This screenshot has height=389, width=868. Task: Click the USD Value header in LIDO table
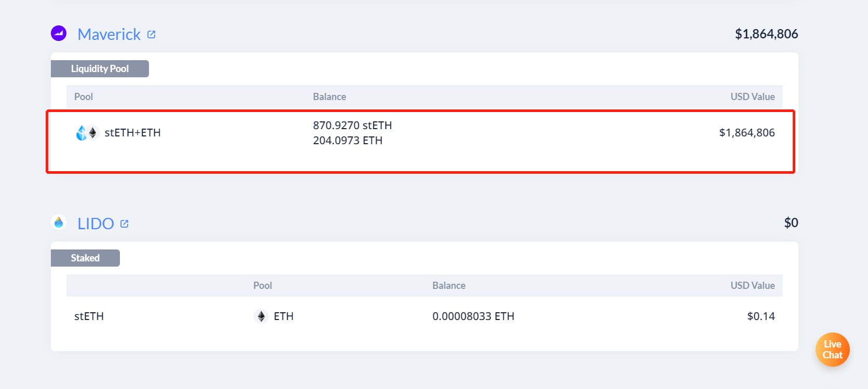click(x=753, y=285)
